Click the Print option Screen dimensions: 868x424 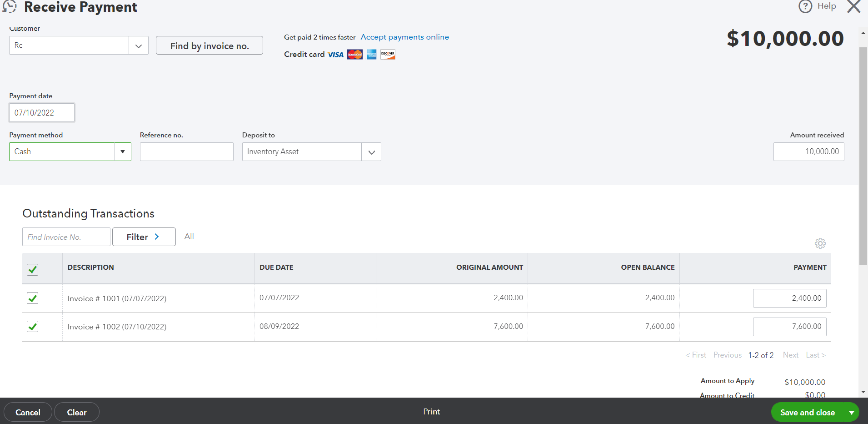coord(432,412)
